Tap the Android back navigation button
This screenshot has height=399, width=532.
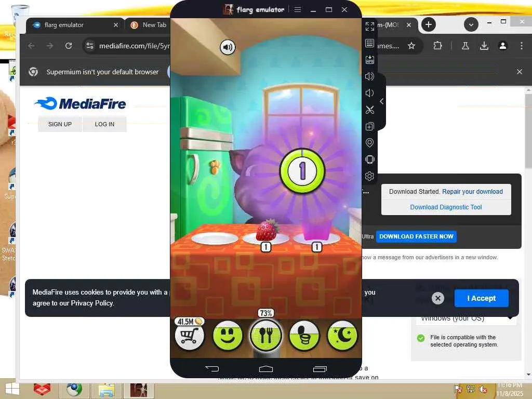coord(212,368)
